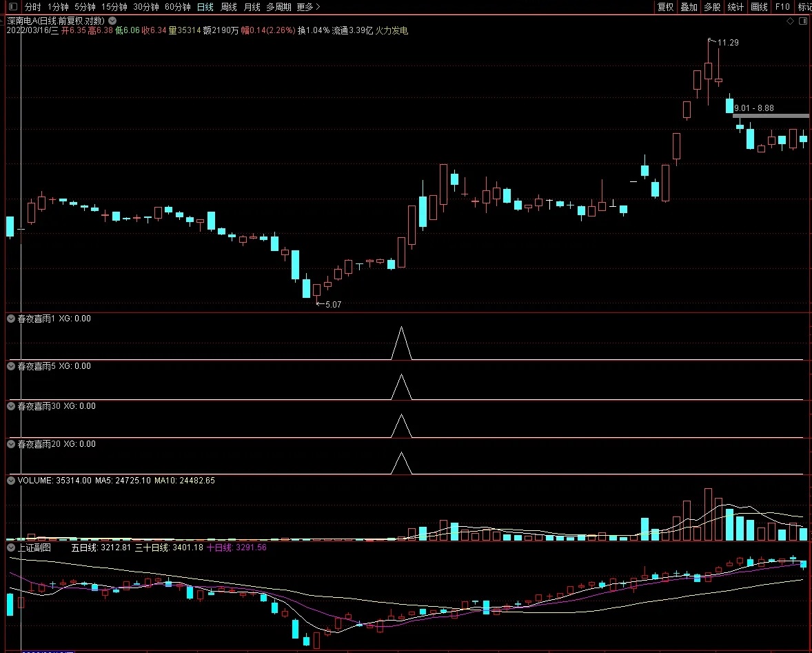Select the 5分钟 period tab
Viewport: 812px width, 653px height.
click(85, 7)
